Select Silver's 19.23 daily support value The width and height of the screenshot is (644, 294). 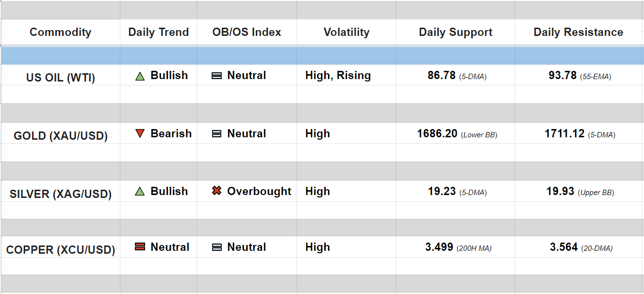(x=442, y=192)
